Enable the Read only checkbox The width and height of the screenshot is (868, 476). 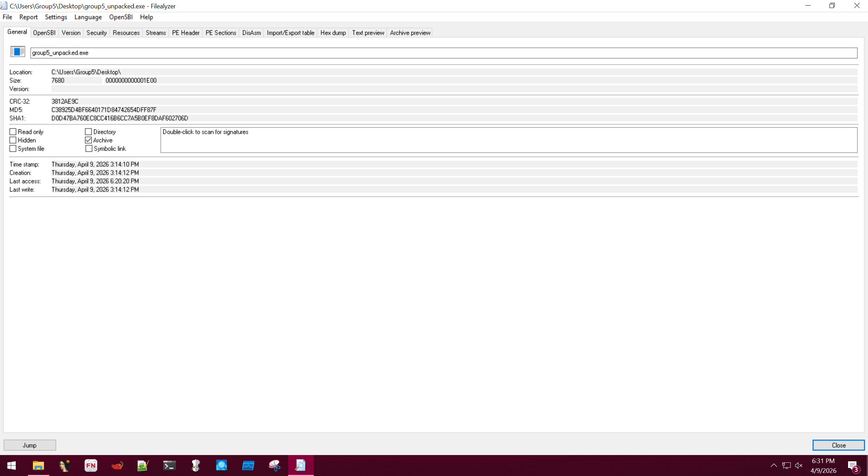pyautogui.click(x=13, y=132)
